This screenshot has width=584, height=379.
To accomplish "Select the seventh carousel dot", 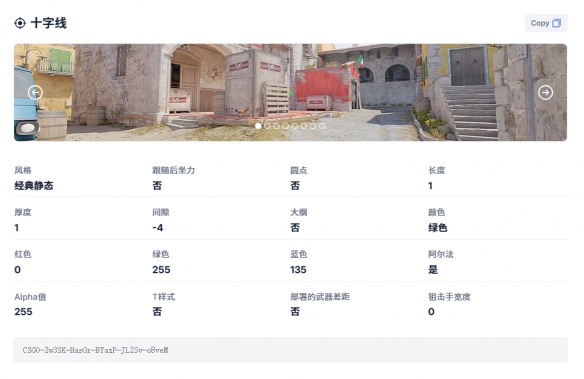I will point(313,126).
